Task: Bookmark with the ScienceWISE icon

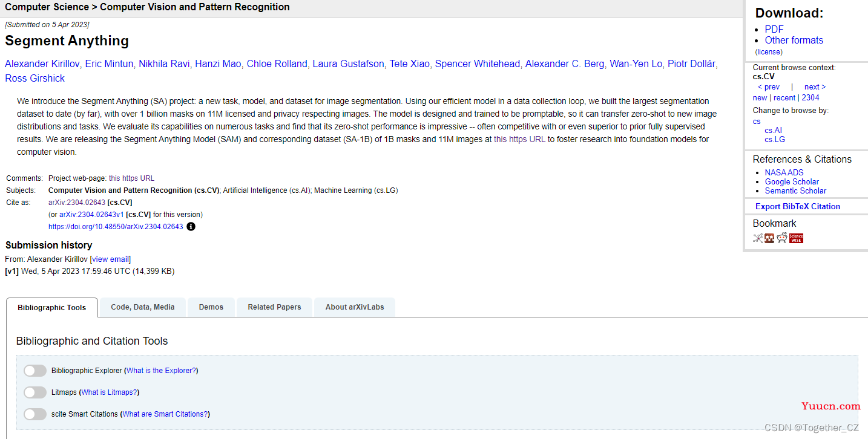Action: pyautogui.click(x=796, y=238)
